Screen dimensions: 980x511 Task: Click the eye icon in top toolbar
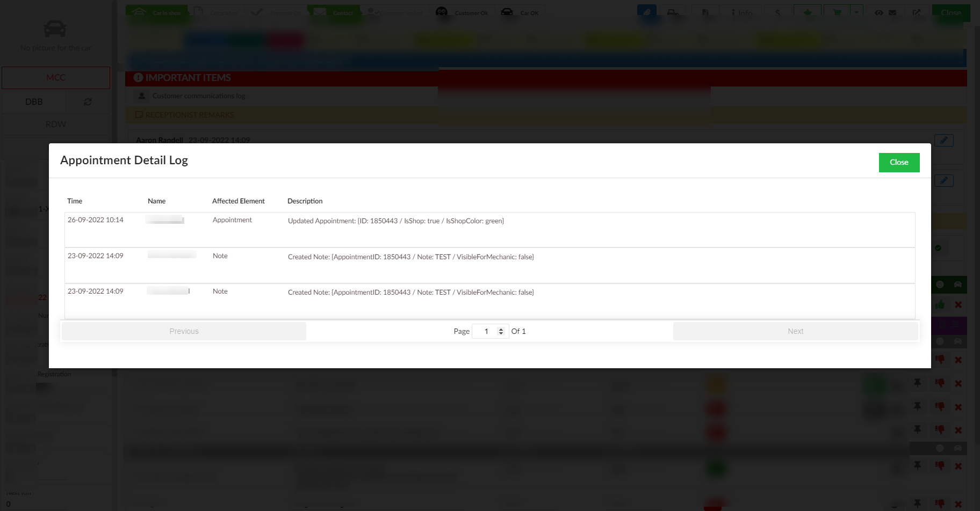pyautogui.click(x=878, y=13)
